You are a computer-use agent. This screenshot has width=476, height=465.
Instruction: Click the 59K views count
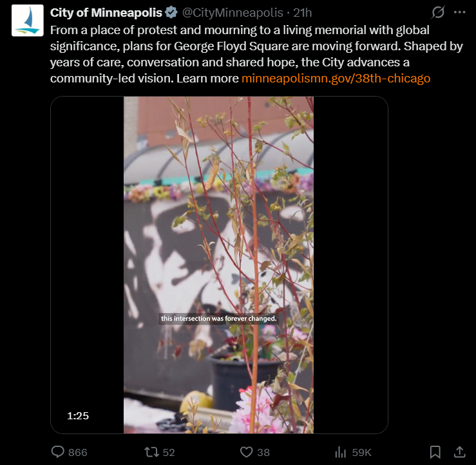tap(361, 452)
